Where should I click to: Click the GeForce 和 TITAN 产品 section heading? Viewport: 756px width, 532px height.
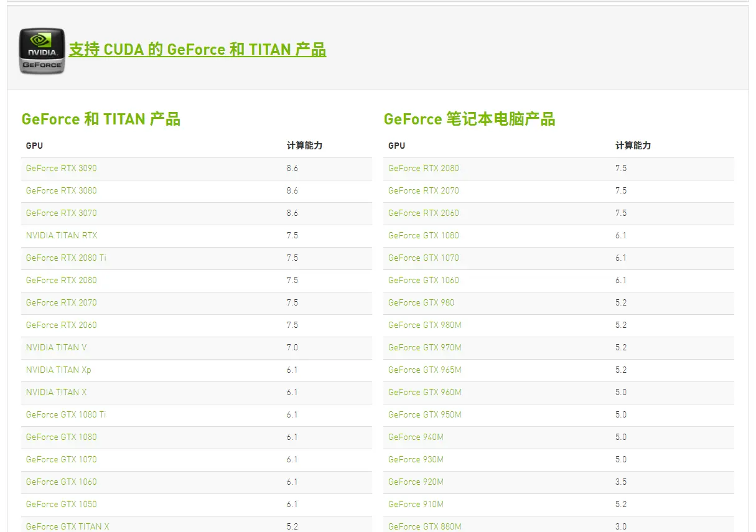pyautogui.click(x=101, y=119)
